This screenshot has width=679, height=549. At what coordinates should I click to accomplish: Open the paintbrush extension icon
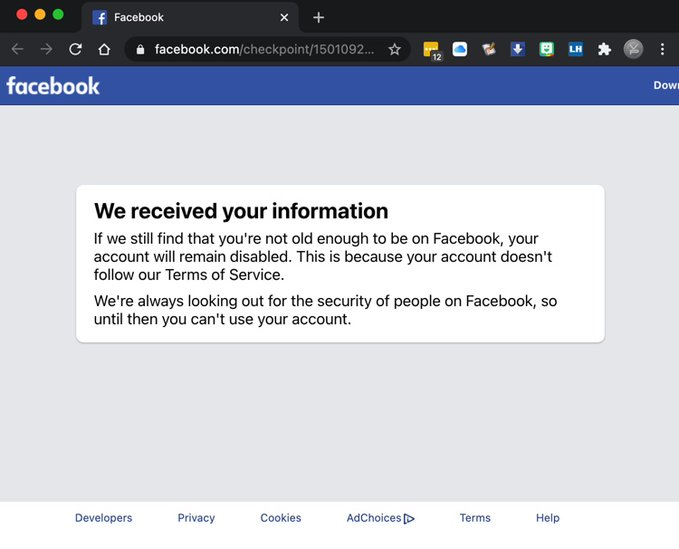tap(489, 49)
